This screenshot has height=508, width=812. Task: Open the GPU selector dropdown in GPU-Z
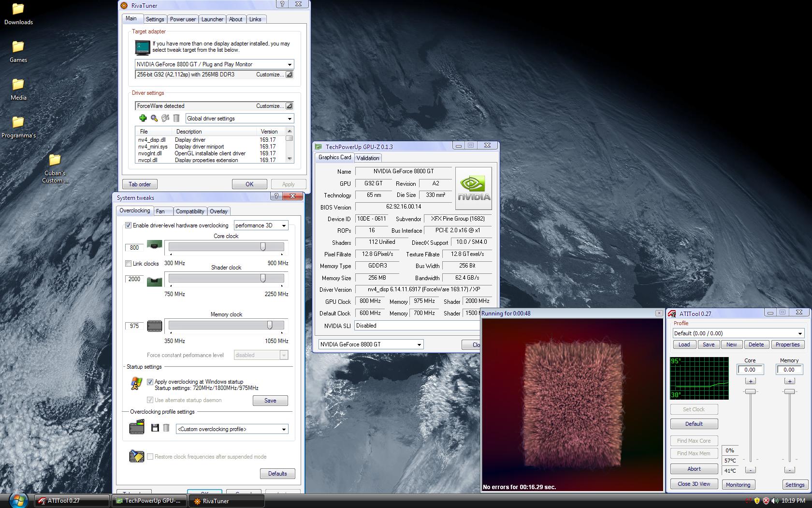coord(371,344)
